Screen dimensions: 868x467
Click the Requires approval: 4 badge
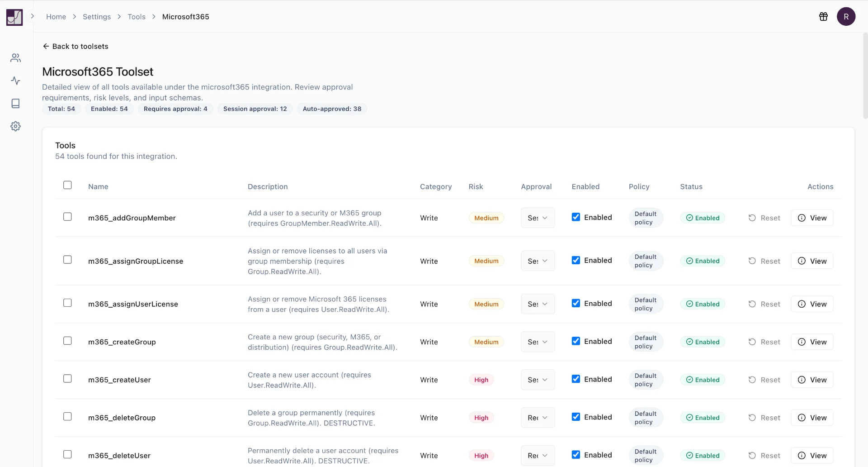175,109
